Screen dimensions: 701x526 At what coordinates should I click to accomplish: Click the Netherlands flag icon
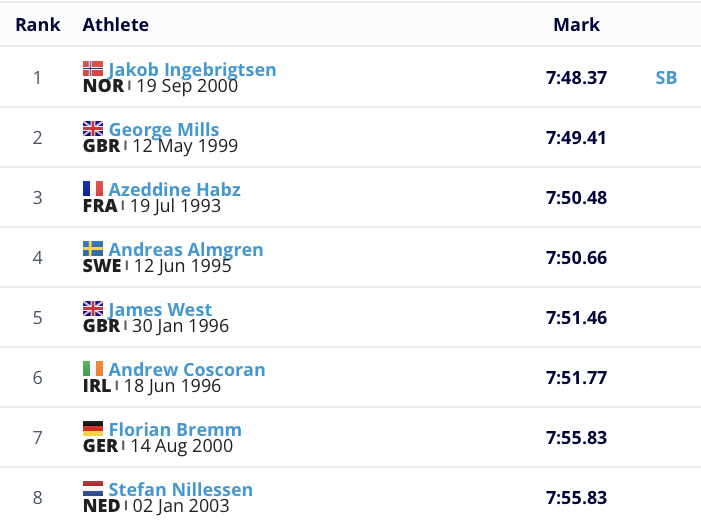(93, 489)
